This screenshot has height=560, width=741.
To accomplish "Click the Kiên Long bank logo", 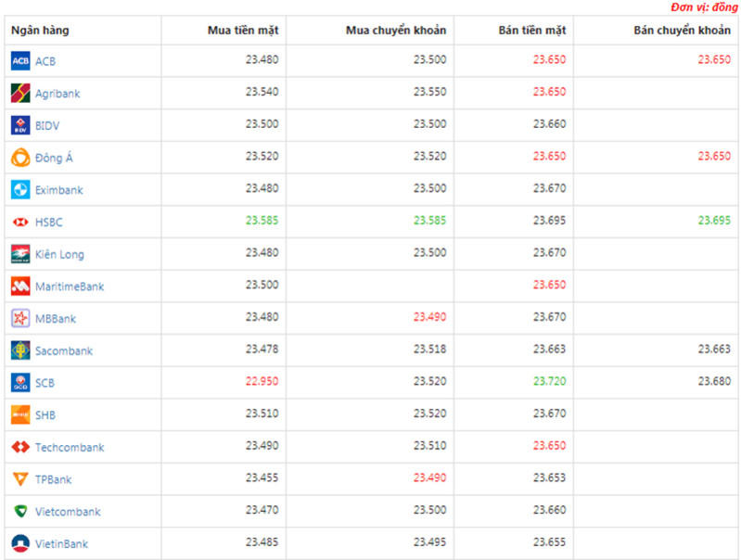I will (x=20, y=254).
